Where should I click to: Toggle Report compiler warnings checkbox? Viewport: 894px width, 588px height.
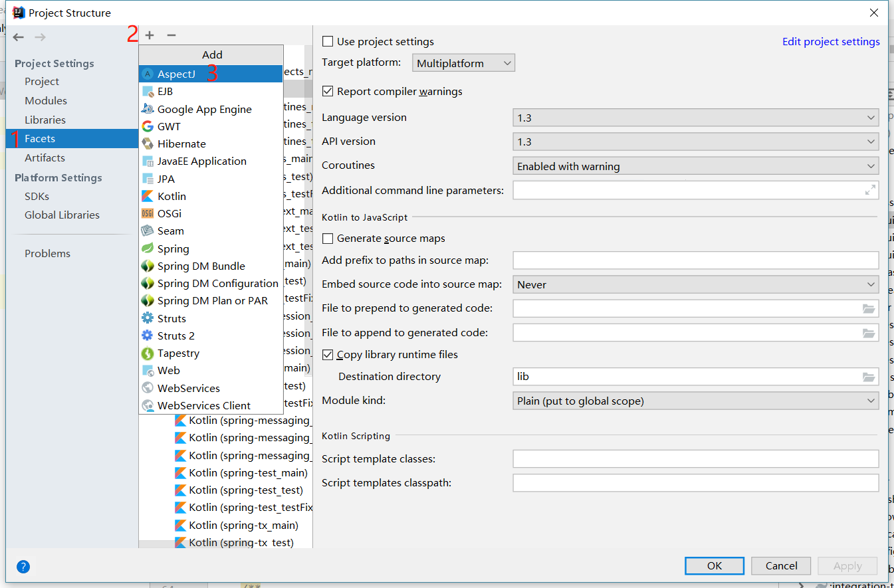click(328, 91)
